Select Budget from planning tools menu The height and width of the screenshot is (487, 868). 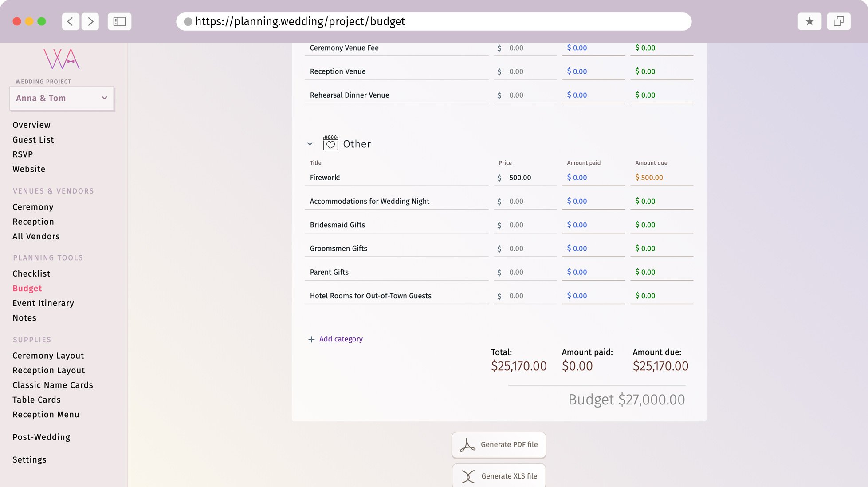[x=27, y=288]
